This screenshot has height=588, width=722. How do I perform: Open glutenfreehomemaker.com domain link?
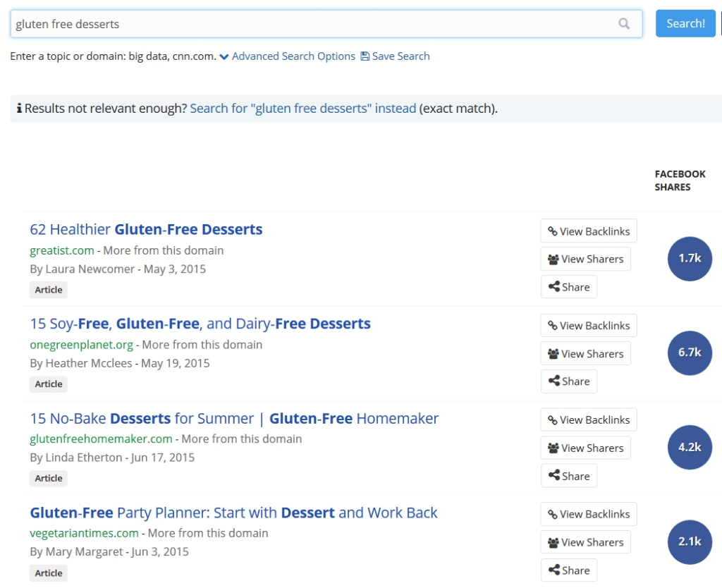click(x=101, y=439)
